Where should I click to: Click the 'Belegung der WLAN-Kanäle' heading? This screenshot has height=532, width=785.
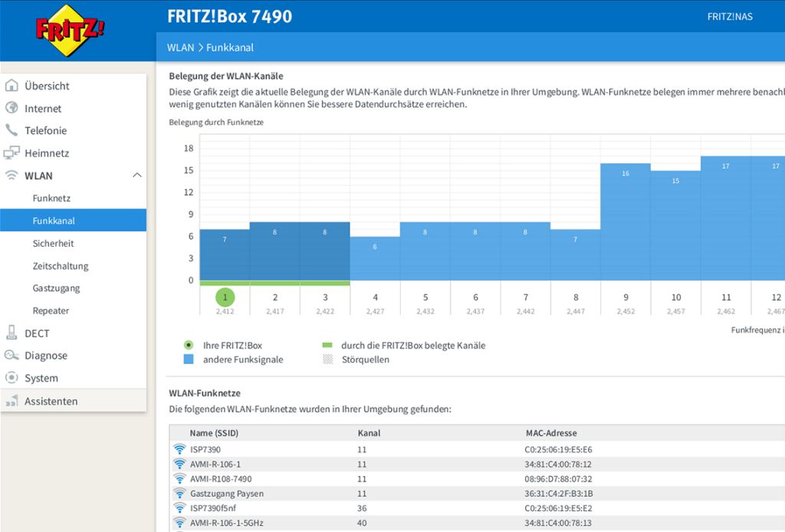click(x=226, y=76)
